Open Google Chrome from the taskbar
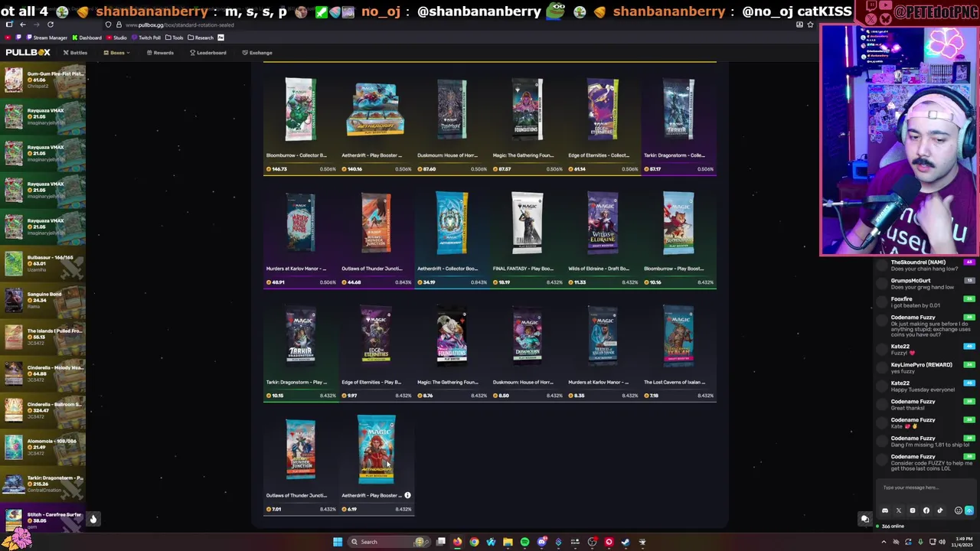 click(x=474, y=542)
